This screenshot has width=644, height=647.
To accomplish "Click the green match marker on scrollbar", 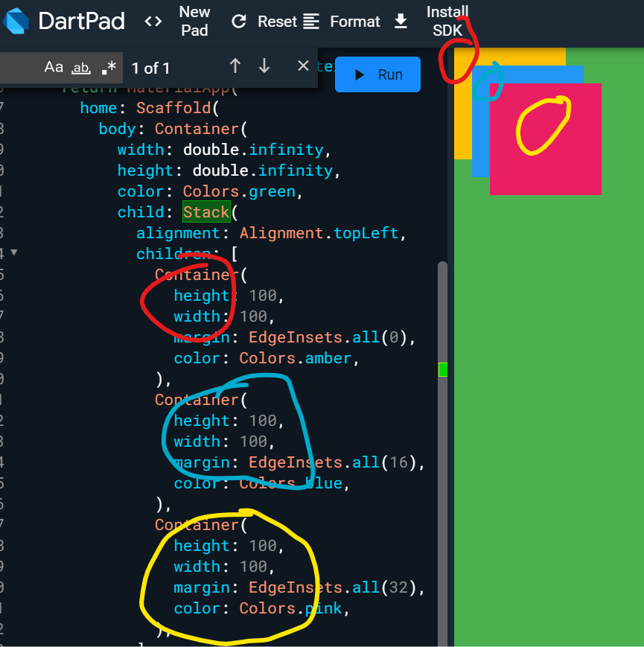I will click(x=443, y=370).
